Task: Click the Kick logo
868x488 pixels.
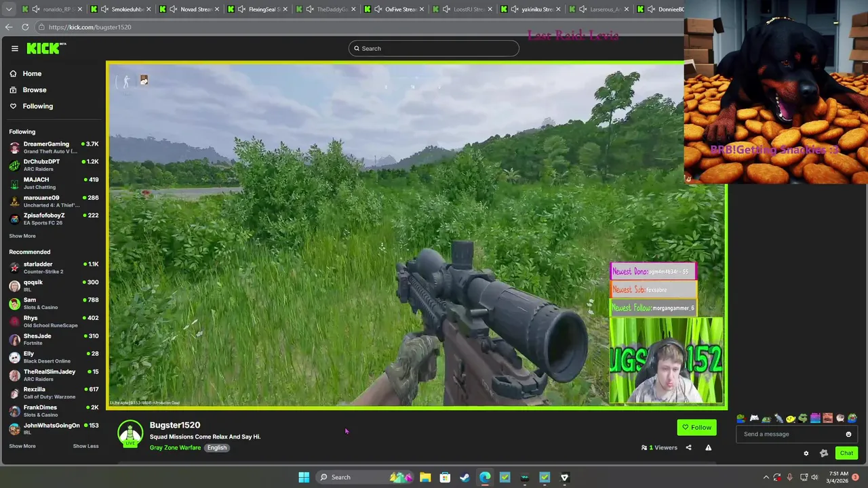Action: [x=45, y=48]
